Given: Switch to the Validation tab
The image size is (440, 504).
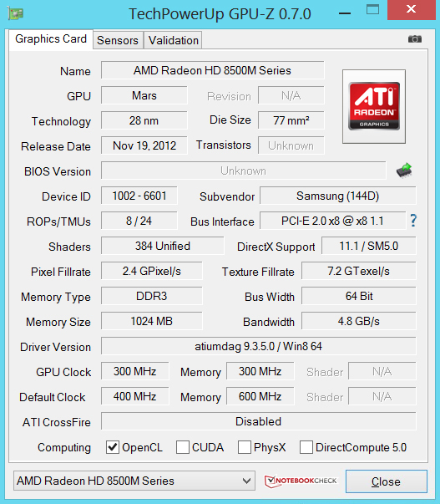Looking at the screenshot, I should pos(173,40).
